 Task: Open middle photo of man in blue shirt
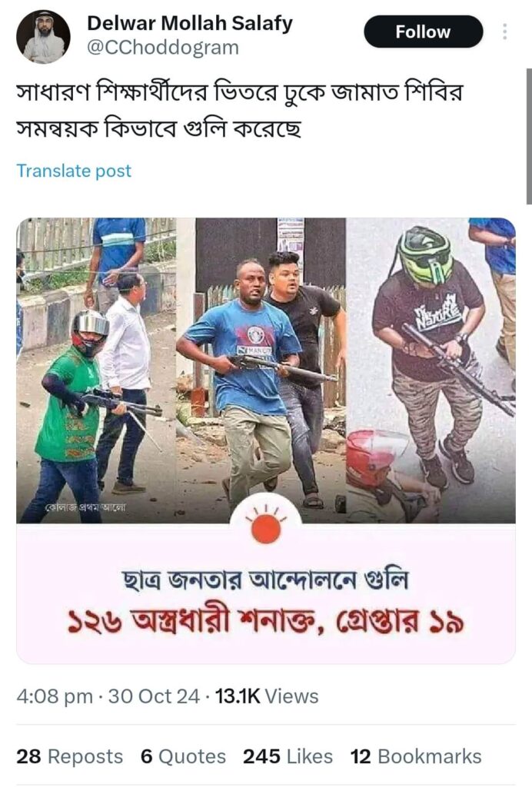(261, 370)
